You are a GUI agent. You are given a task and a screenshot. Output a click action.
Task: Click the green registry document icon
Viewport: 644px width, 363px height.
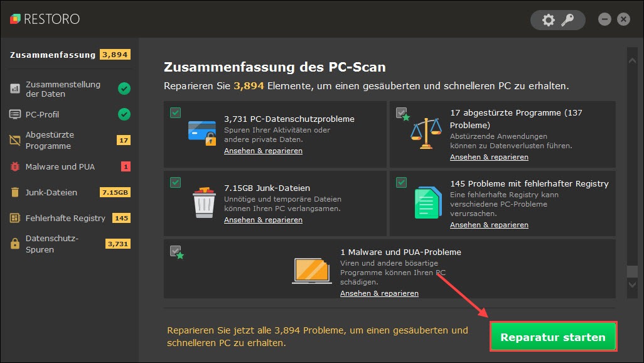coord(427,203)
